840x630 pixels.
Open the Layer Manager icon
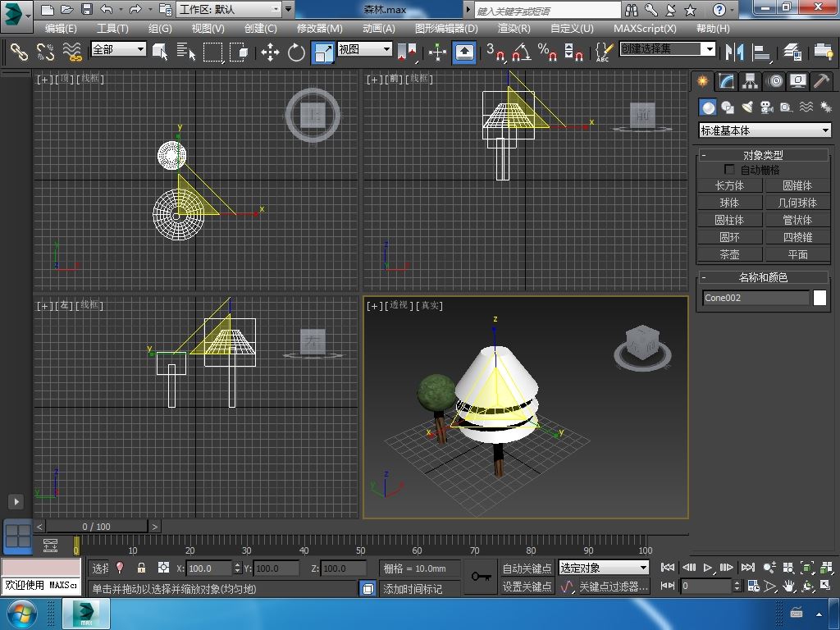(792, 52)
